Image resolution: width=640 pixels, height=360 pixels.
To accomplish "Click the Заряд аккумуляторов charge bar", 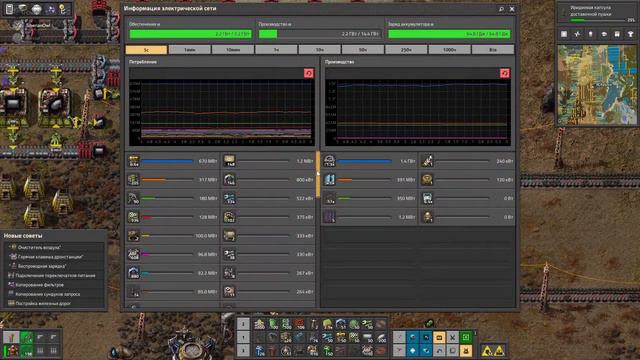I will coord(449,34).
